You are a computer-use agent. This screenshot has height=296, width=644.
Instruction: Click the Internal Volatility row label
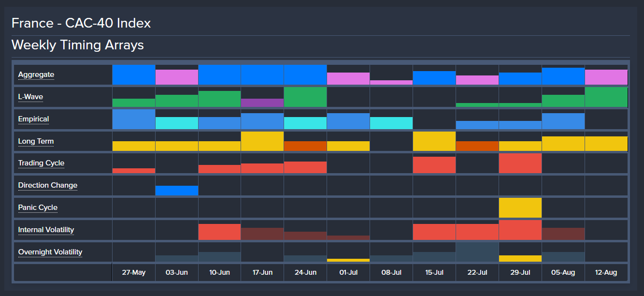tap(46, 230)
